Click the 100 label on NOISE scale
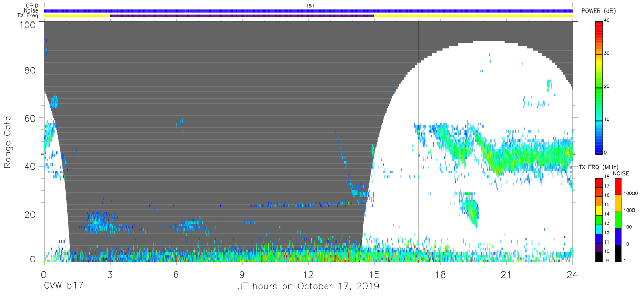Screen dimensions: 644x297 click(627, 227)
